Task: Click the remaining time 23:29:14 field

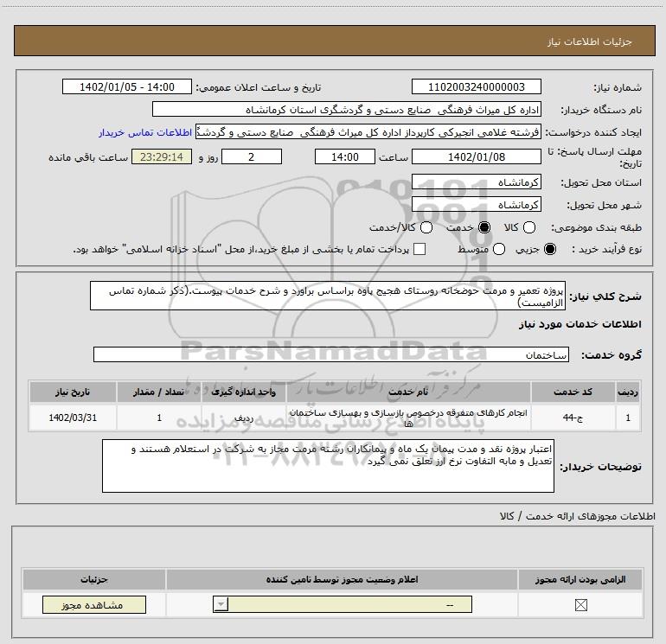Action: (x=162, y=156)
